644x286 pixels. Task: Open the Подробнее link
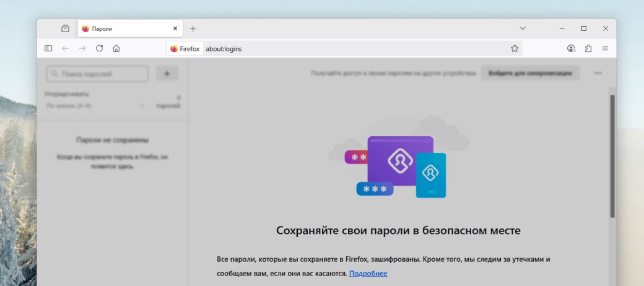coord(368,273)
